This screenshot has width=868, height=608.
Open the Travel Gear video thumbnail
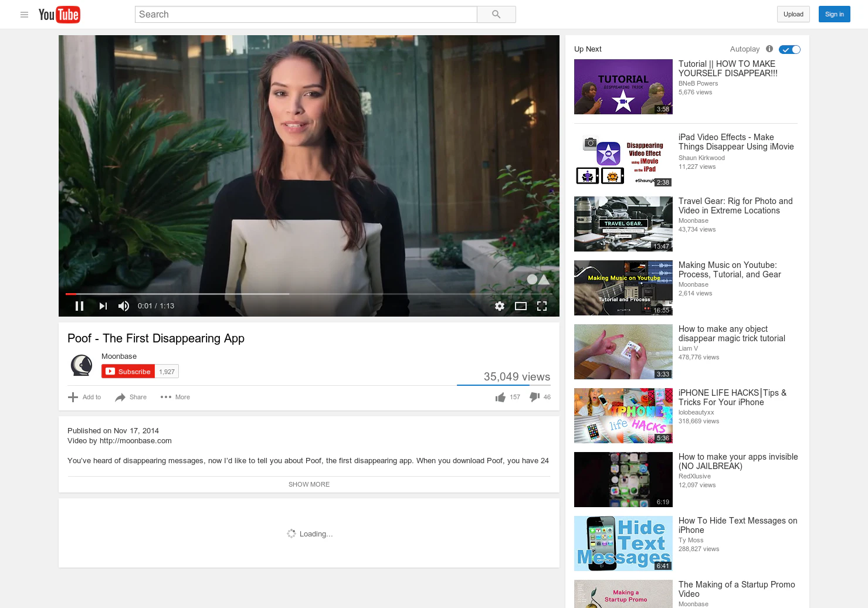click(x=623, y=224)
